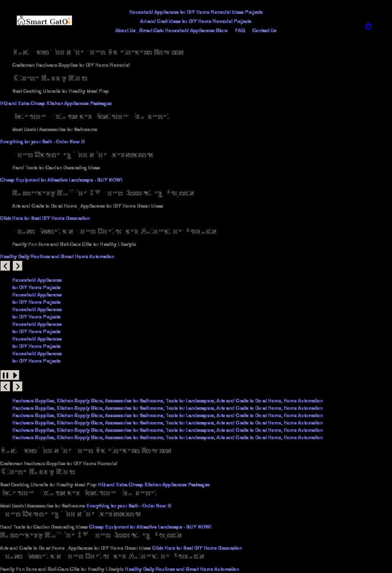Open Household Appliances for DIY Home Remodel Ideas menu

click(196, 12)
